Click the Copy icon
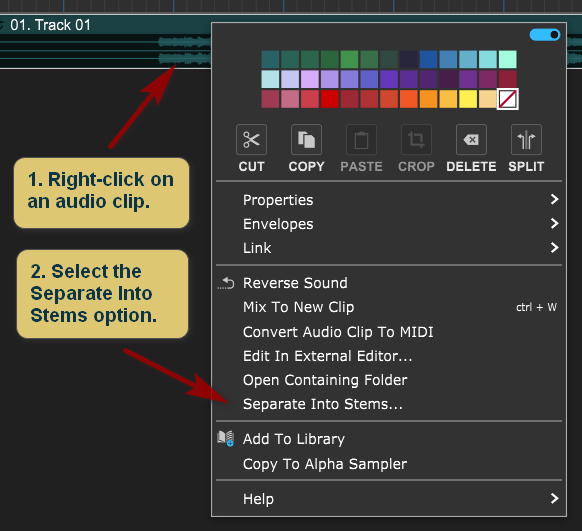The width and height of the screenshot is (582, 531). (306, 140)
